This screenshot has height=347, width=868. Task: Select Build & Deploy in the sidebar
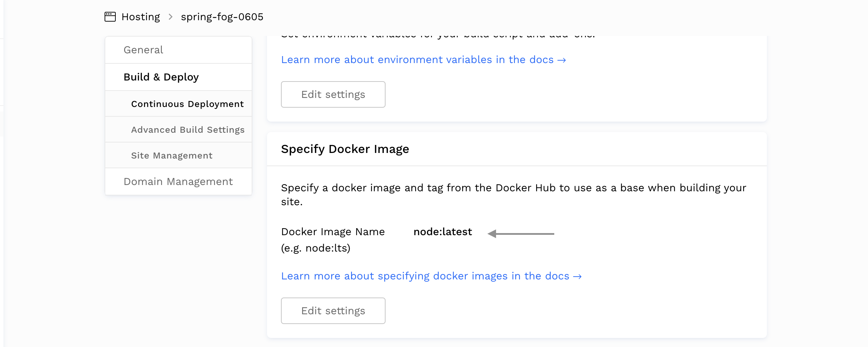[161, 77]
